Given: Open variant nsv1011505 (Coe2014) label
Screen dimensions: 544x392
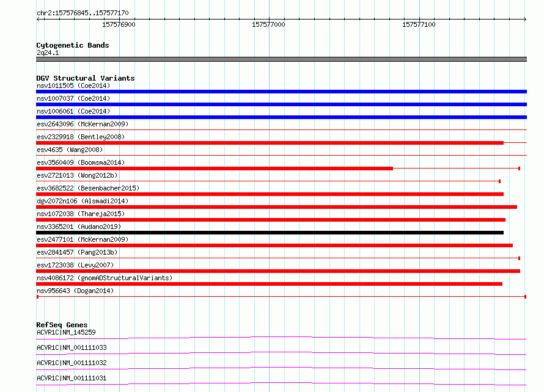Looking at the screenshot, I should point(73,85).
